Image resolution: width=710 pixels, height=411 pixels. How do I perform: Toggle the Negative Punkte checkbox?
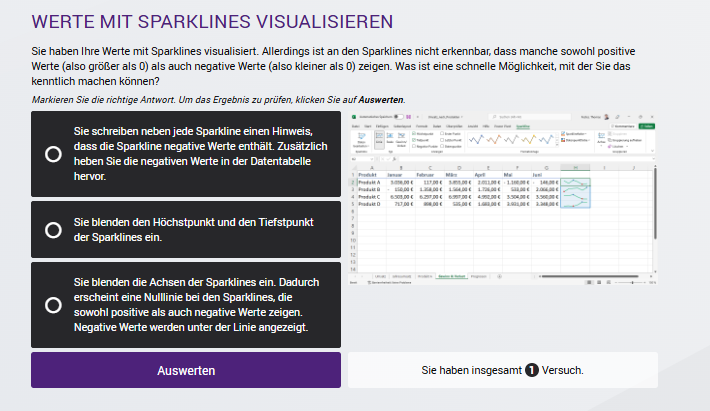(414, 146)
